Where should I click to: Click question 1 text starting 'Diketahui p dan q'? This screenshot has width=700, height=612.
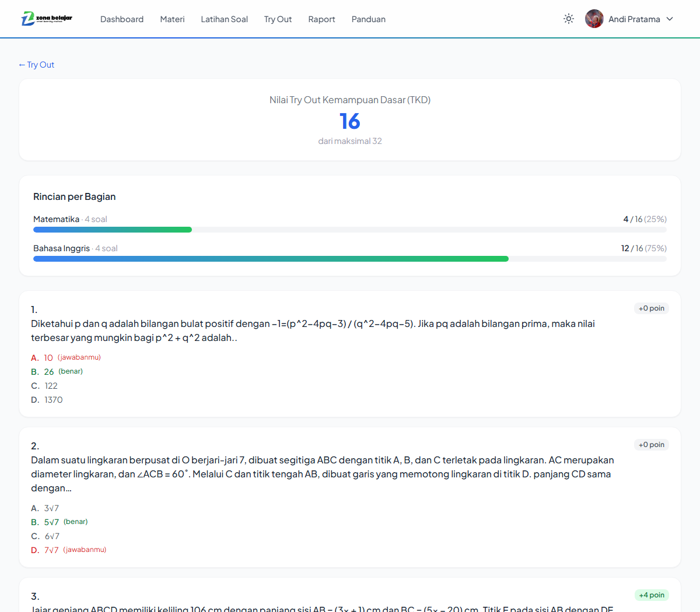coord(313,330)
